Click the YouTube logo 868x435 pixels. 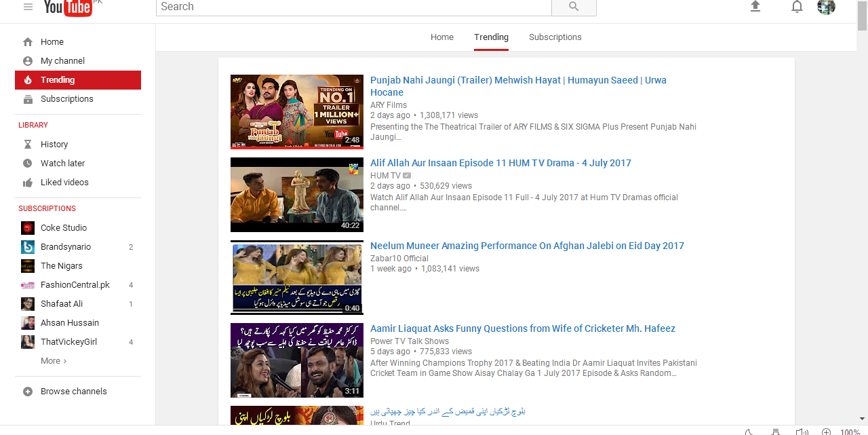[68, 7]
